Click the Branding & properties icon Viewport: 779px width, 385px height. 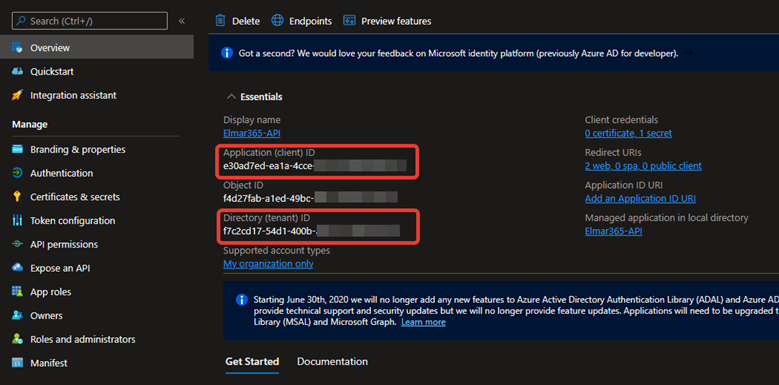point(17,150)
